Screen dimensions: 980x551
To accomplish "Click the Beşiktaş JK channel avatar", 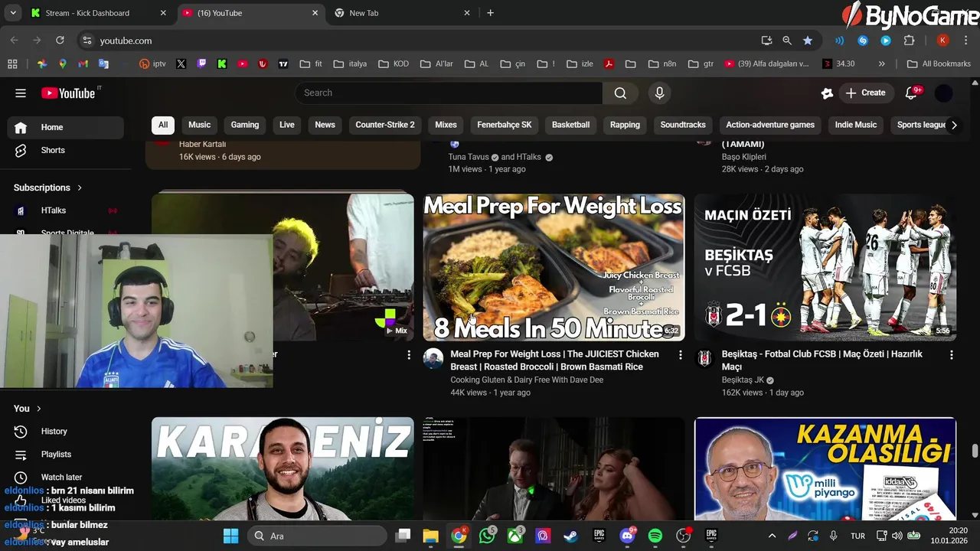I will 704,358.
